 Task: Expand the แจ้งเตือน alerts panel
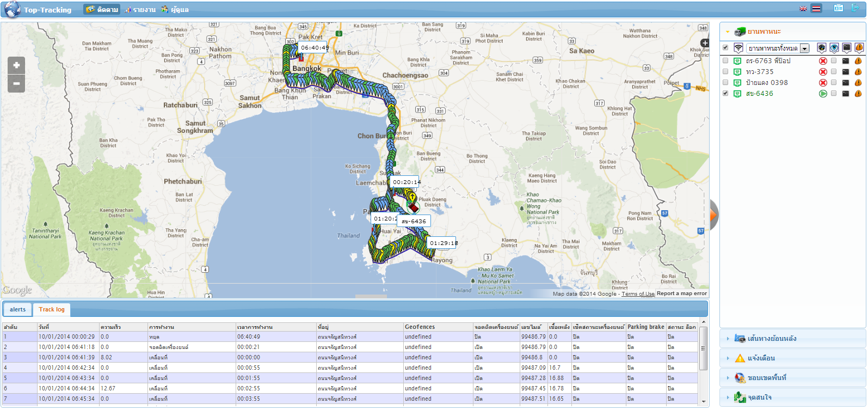[x=761, y=358]
